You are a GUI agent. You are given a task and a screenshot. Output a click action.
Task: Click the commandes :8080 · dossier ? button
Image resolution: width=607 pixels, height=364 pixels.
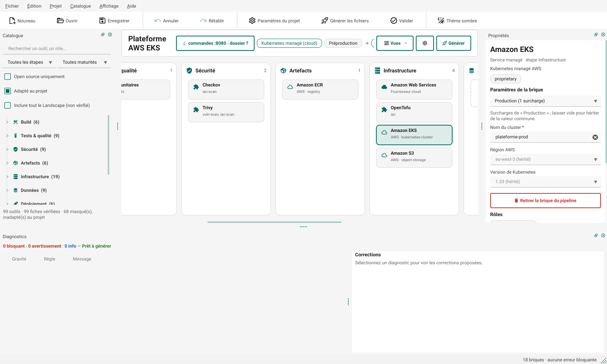[x=215, y=43]
